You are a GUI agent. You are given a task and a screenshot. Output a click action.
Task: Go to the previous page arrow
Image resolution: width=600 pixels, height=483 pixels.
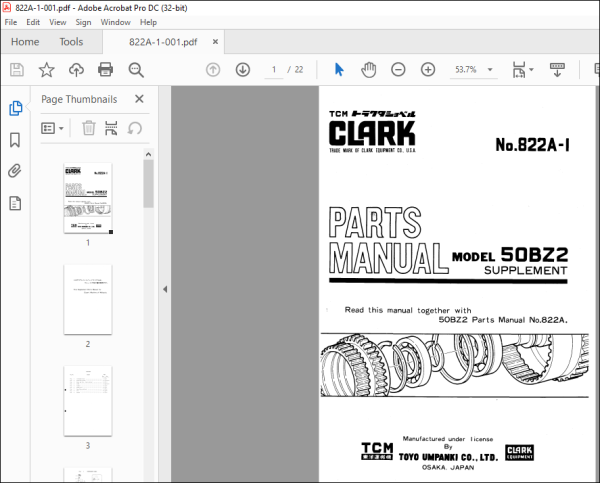213,70
